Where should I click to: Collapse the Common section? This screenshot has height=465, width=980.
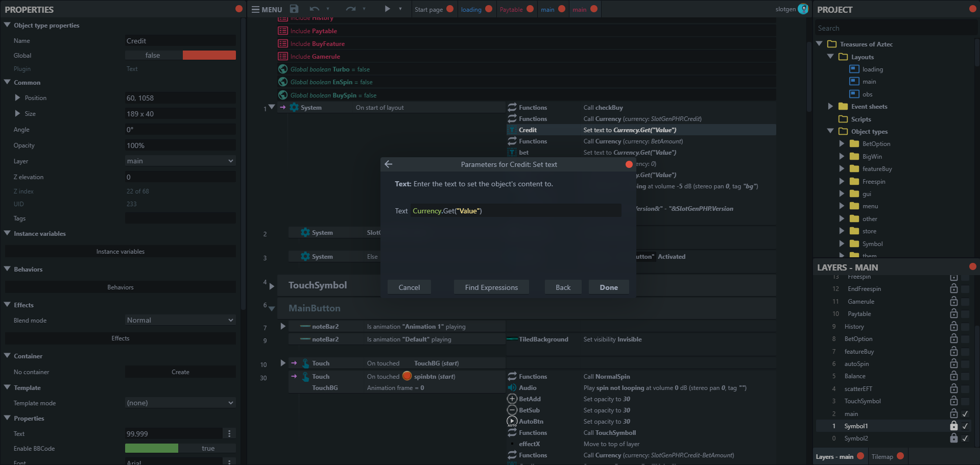7,82
